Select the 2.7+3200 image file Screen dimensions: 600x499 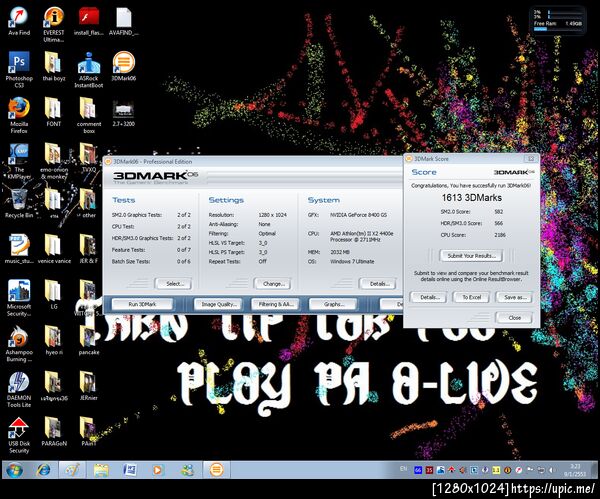[x=124, y=114]
